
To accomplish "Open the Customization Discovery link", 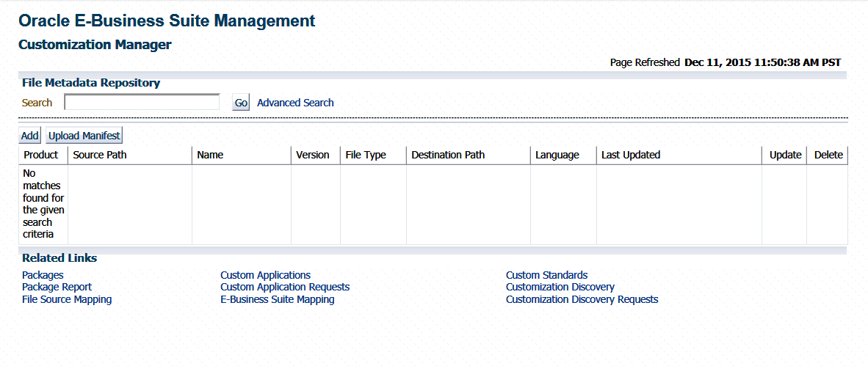I will tap(560, 287).
